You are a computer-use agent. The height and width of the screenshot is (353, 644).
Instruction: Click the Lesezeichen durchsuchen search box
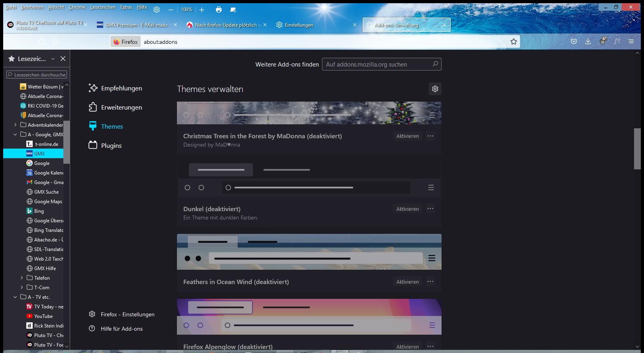pos(37,75)
